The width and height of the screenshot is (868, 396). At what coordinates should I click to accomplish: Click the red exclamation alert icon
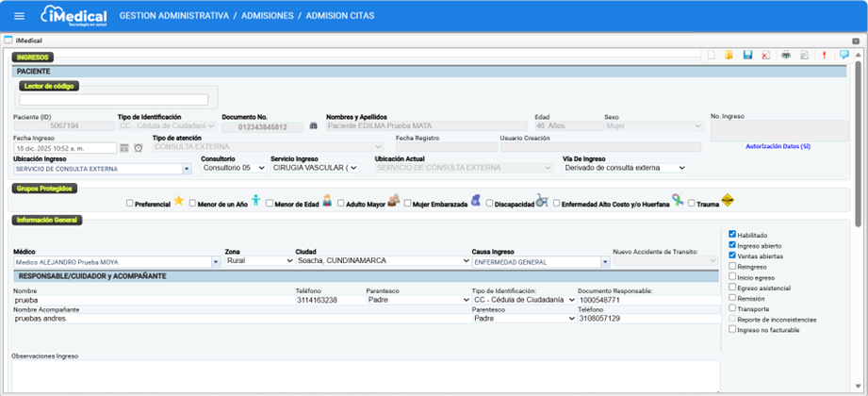pos(824,56)
